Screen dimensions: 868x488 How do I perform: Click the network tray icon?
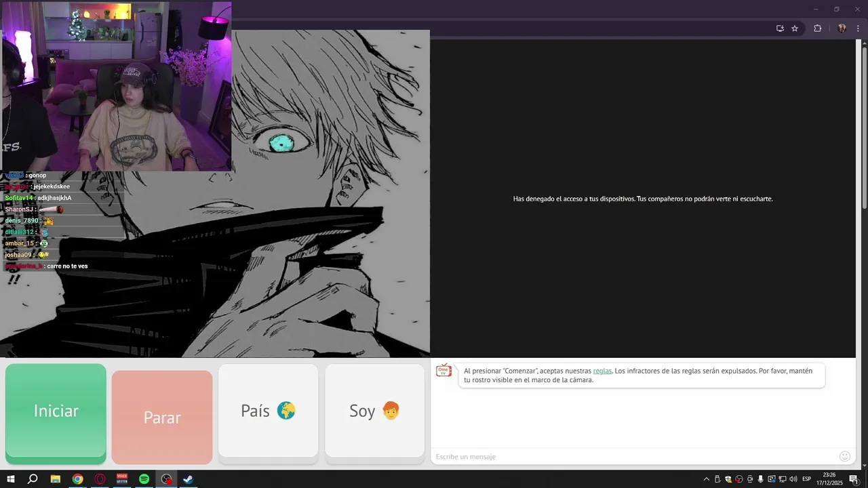point(782,479)
